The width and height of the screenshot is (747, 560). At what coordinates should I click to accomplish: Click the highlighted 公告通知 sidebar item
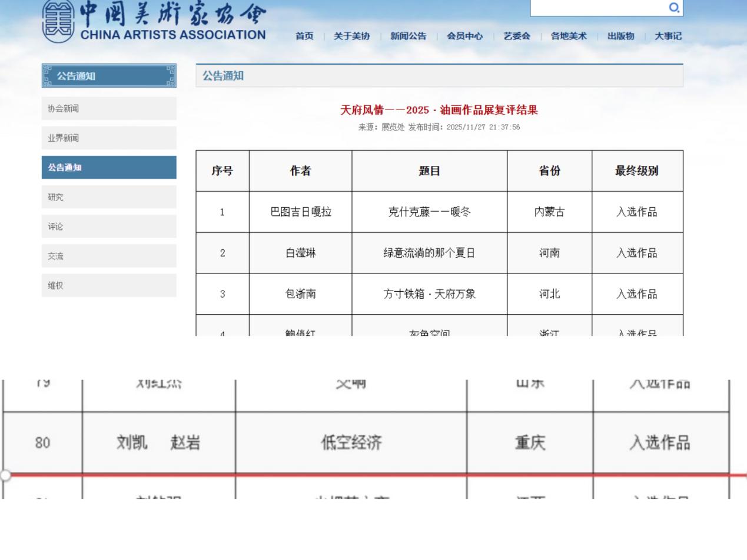coord(109,168)
